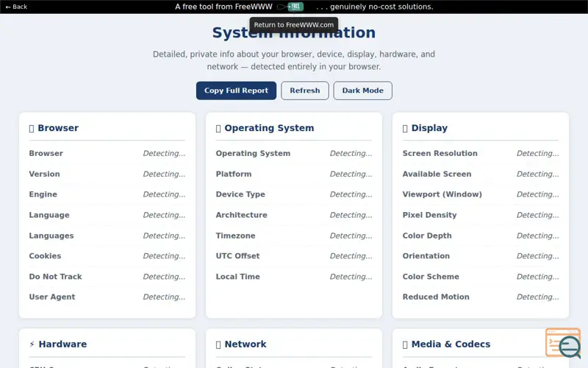This screenshot has width=588, height=368.
Task: Select the User Agent row label
Action: click(x=52, y=297)
